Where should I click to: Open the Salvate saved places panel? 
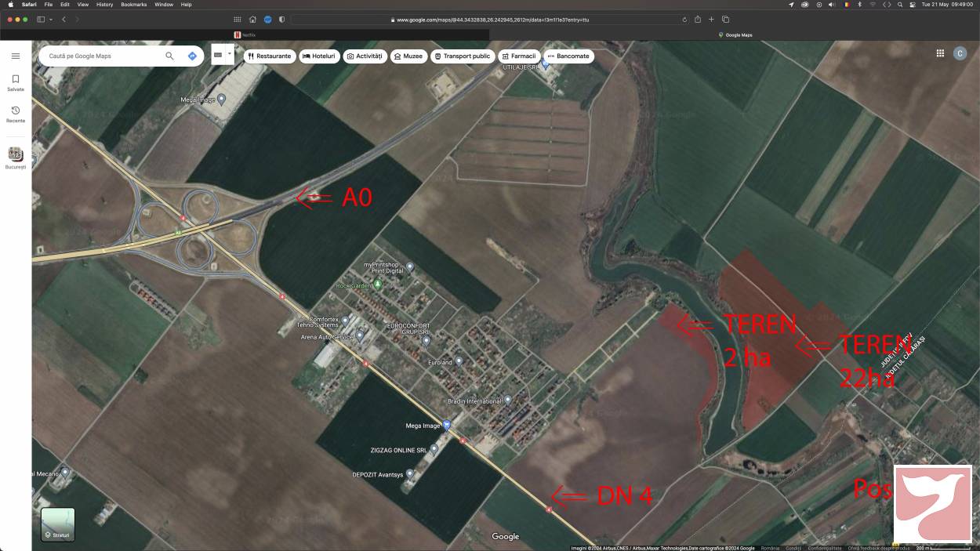point(16,83)
